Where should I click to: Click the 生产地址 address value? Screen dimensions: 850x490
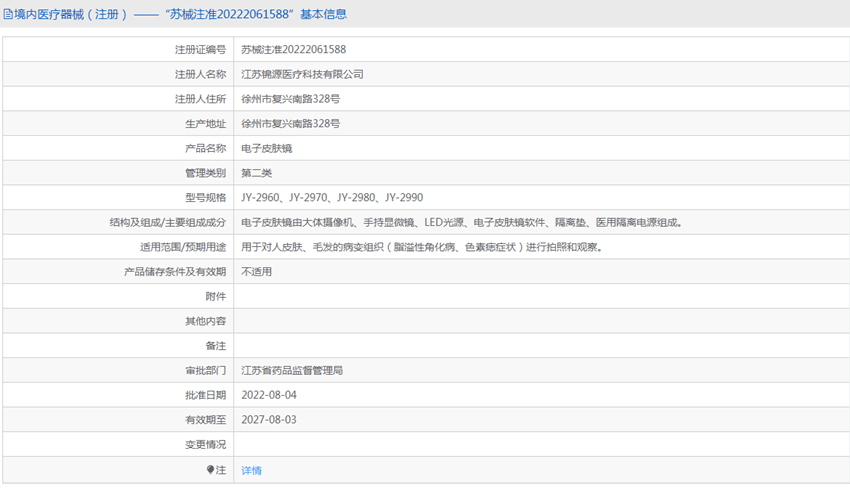(290, 123)
